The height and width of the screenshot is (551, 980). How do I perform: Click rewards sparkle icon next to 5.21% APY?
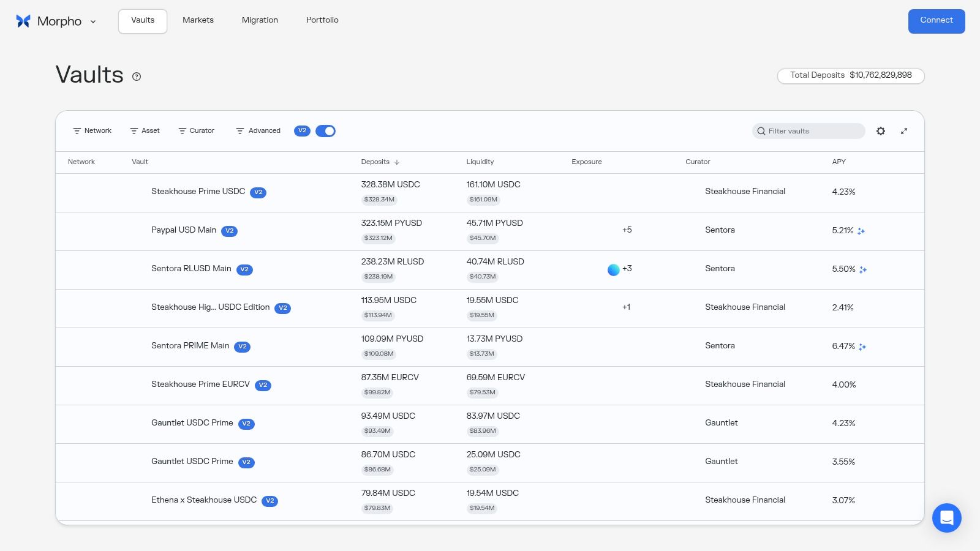pos(861,231)
